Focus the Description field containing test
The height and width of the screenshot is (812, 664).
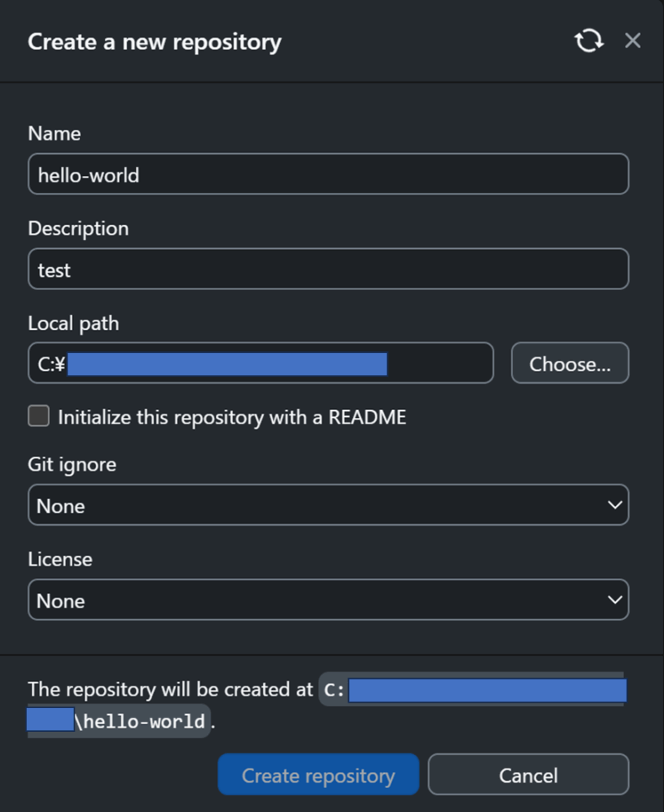coord(328,269)
